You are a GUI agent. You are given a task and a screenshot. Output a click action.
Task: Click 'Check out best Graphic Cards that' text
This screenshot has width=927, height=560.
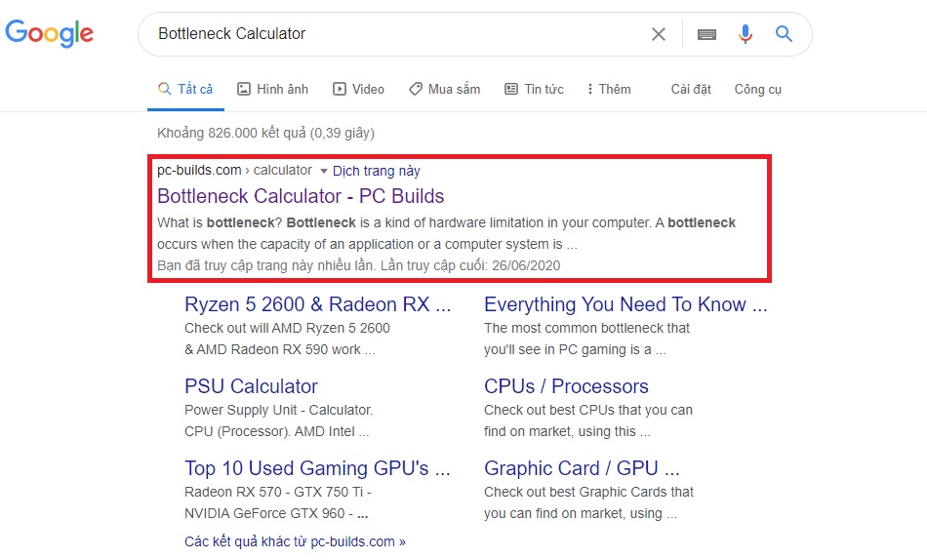588,492
